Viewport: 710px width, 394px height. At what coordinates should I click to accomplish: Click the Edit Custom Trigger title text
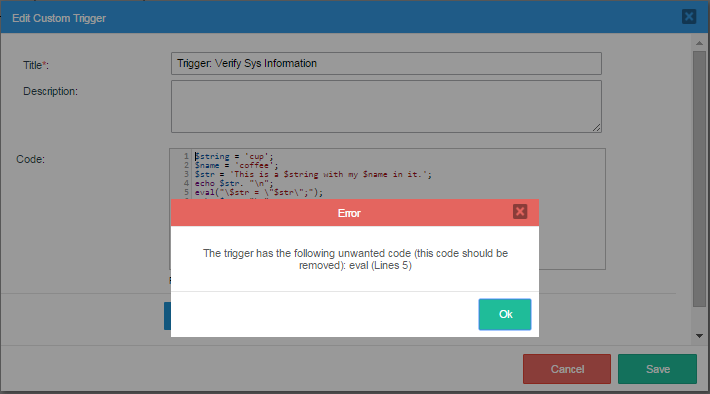tap(59, 18)
